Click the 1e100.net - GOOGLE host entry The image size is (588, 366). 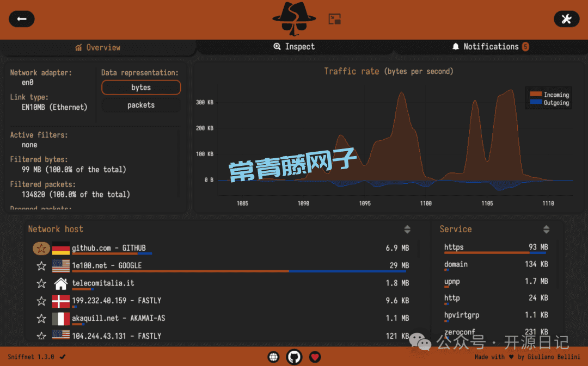107,265
